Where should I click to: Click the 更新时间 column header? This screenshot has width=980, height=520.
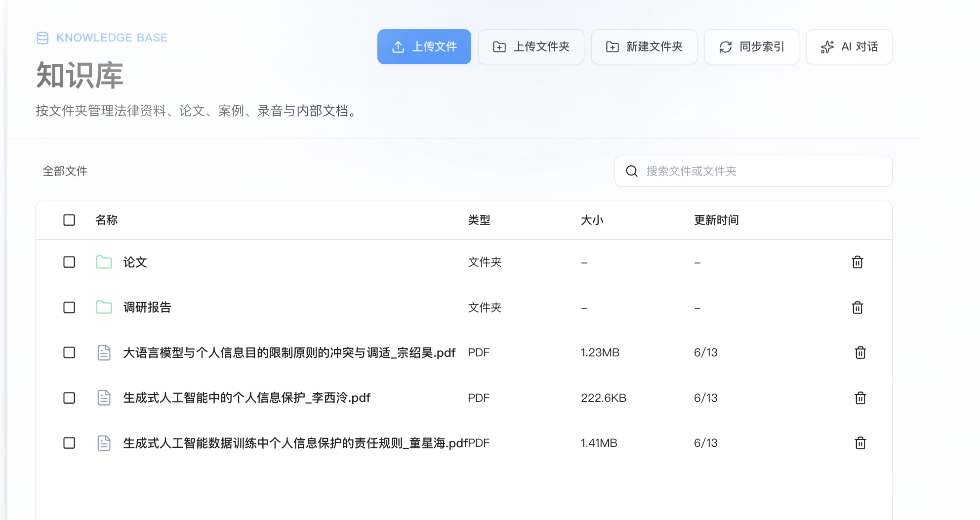pyautogui.click(x=716, y=220)
